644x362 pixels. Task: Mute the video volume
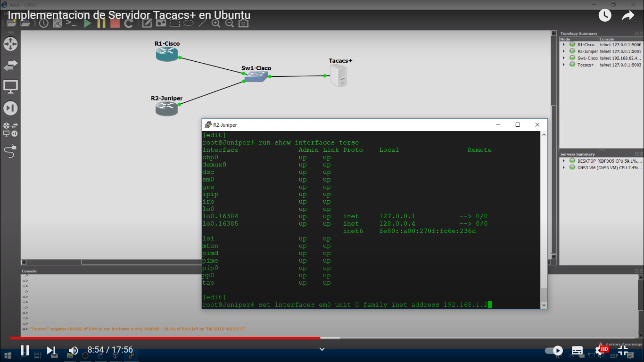coord(73,350)
